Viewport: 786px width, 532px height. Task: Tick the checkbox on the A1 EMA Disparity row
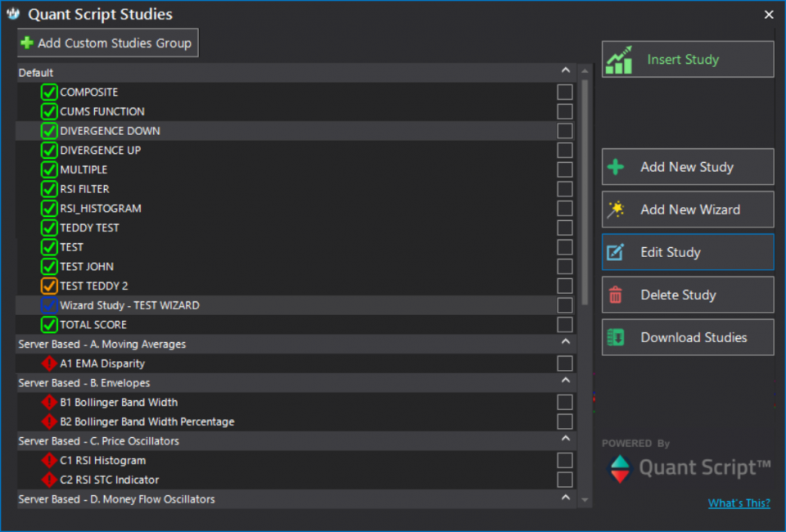tap(565, 363)
